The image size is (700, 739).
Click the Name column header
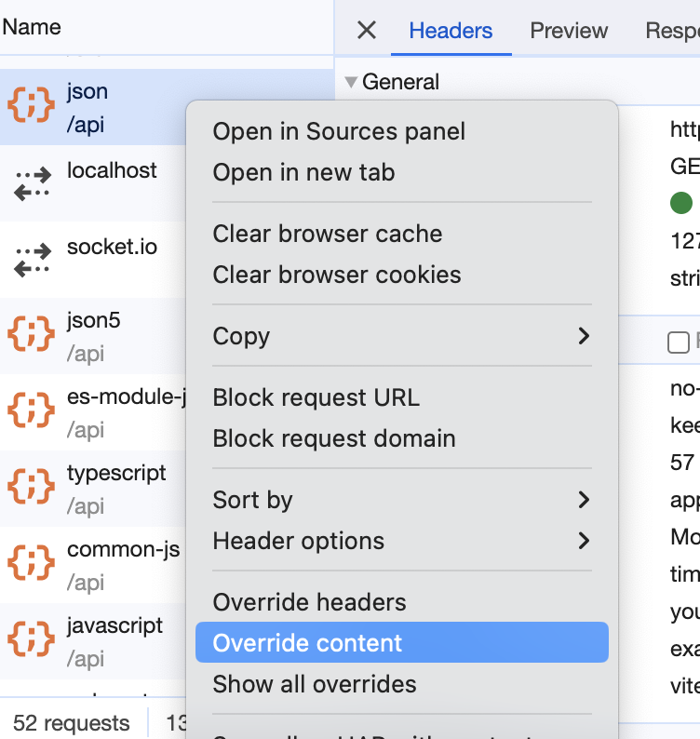32,27
